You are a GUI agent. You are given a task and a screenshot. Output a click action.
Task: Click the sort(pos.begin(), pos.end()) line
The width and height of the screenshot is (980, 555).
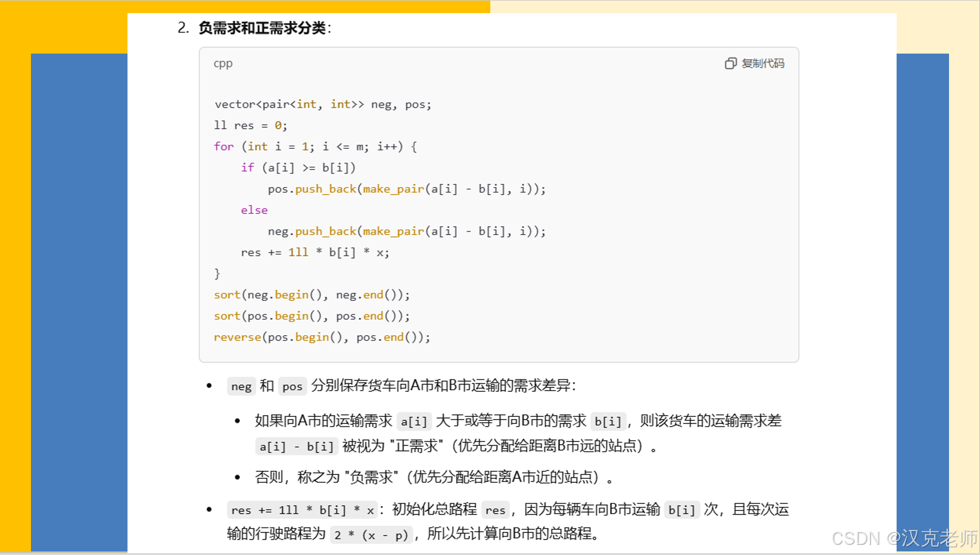[312, 316]
